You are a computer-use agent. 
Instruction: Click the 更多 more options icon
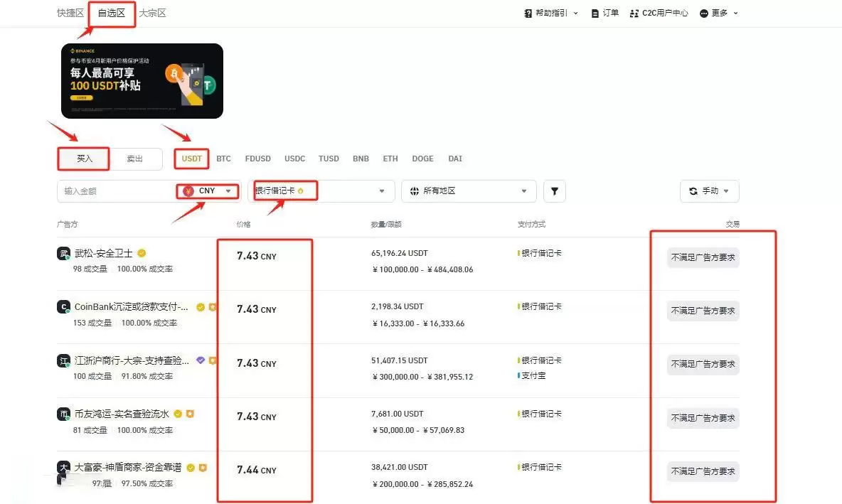coord(703,13)
